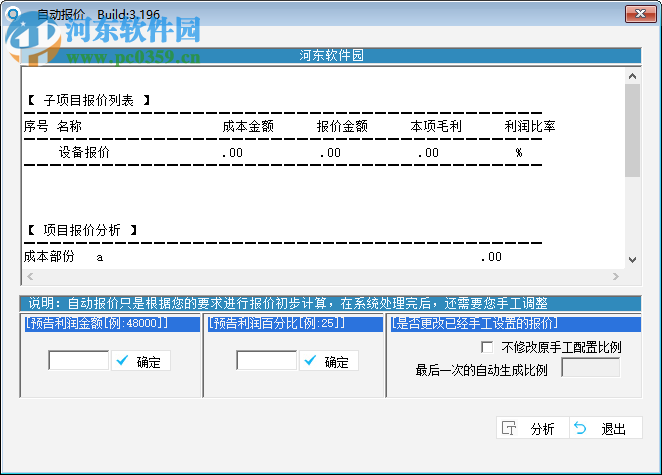The width and height of the screenshot is (662, 475).
Task: Click the 利润比率 column header text
Action: (530, 126)
